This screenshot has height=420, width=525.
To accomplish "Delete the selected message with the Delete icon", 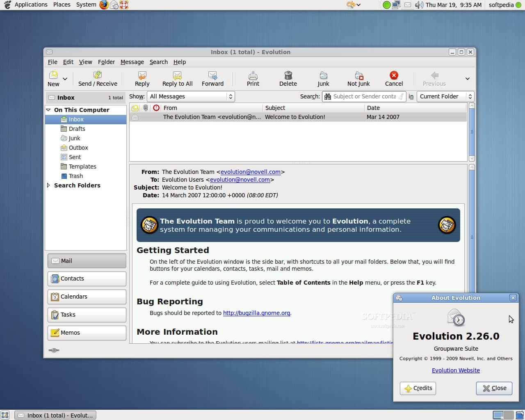I will [x=288, y=78].
